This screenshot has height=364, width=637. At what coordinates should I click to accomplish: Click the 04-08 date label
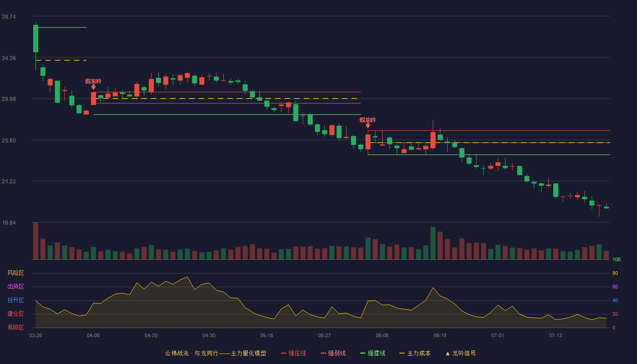pyautogui.click(x=93, y=335)
